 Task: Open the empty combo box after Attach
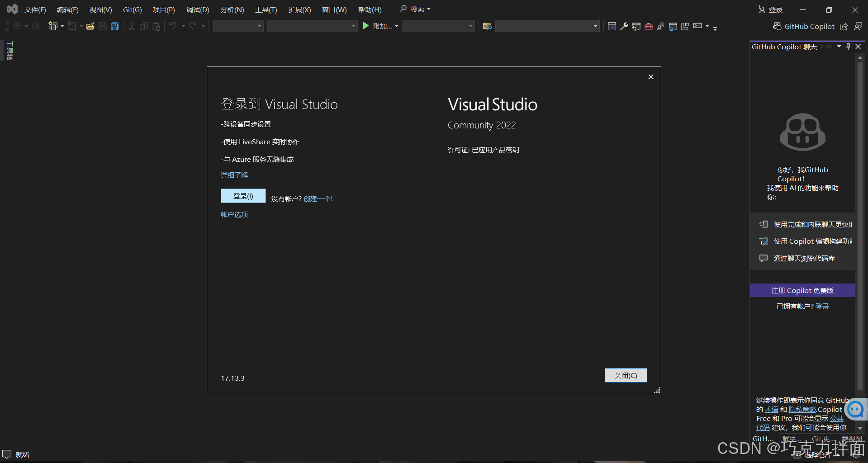[438, 26]
